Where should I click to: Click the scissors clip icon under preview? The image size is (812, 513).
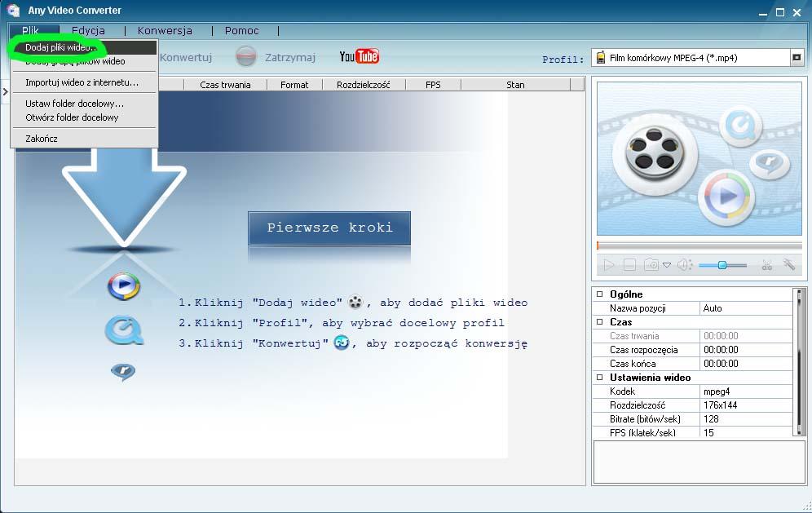click(767, 265)
